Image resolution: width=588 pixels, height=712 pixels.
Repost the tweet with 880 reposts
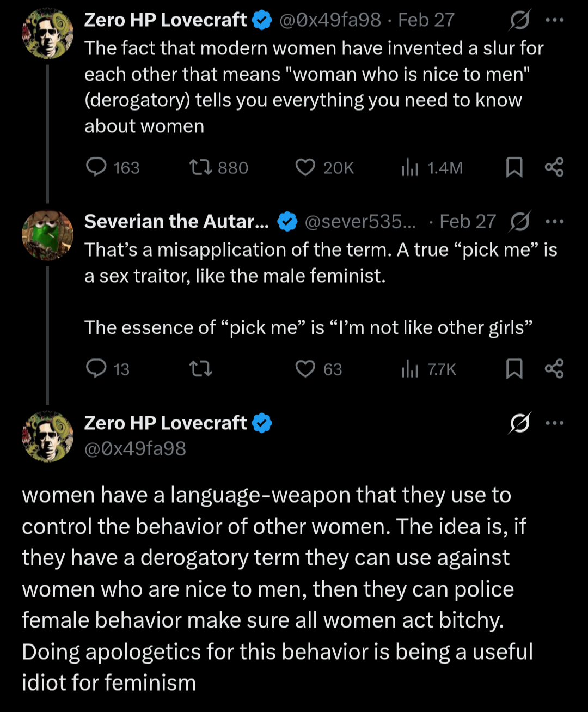pyautogui.click(x=200, y=167)
